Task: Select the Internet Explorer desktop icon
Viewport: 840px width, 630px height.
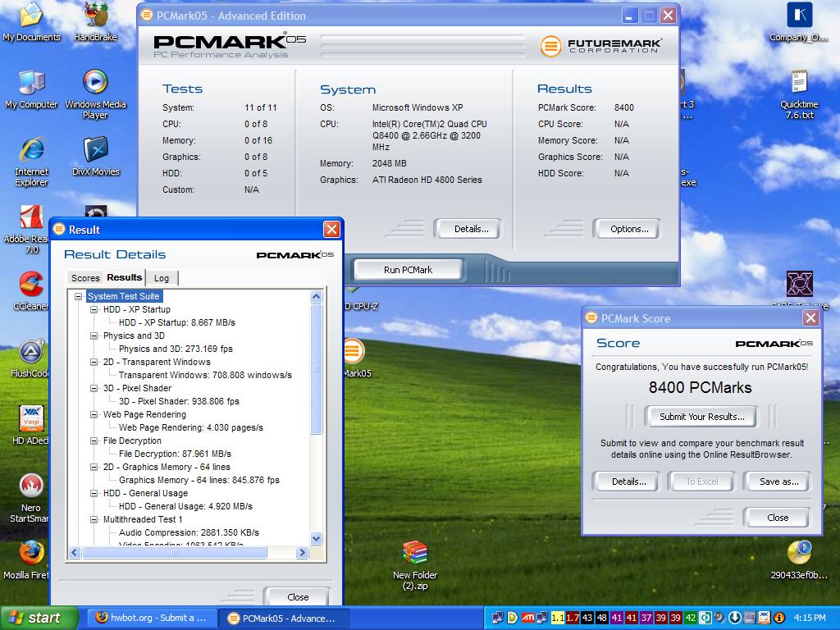Action: click(31, 162)
